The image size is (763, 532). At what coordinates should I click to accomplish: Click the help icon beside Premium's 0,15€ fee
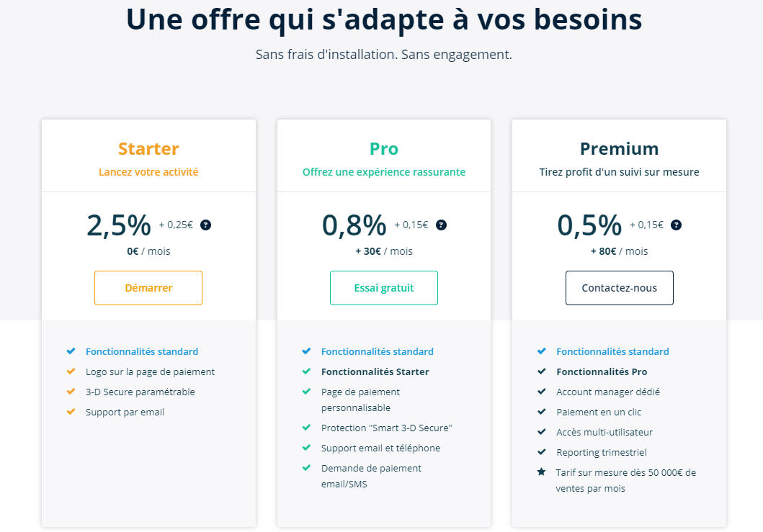(x=676, y=225)
